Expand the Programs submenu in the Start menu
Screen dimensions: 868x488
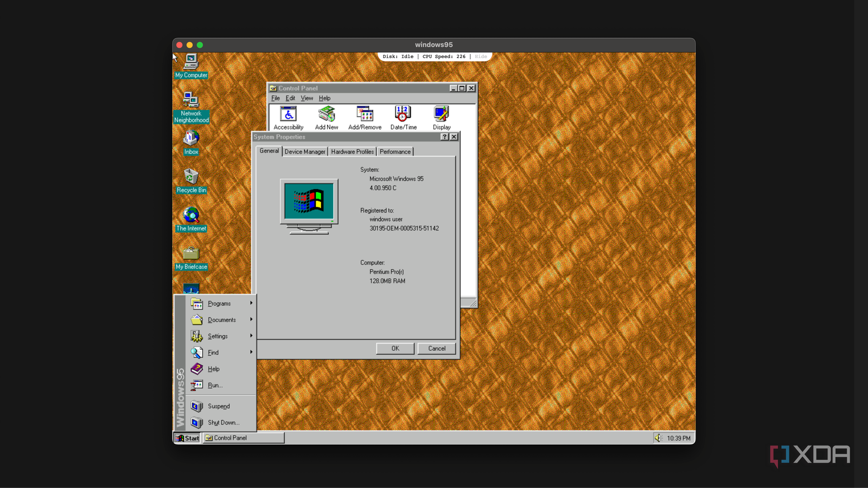[x=219, y=303]
